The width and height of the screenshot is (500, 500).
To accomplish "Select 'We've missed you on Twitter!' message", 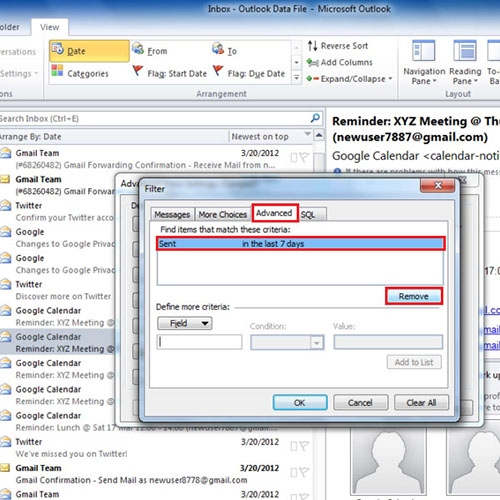I will tap(147, 448).
